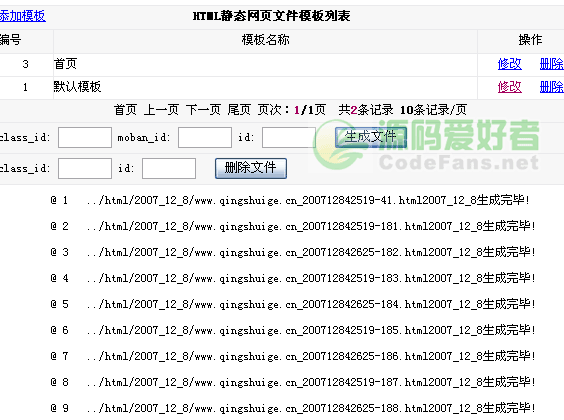Click the 模板名称 column header
This screenshot has width=564, height=420.
click(265, 40)
